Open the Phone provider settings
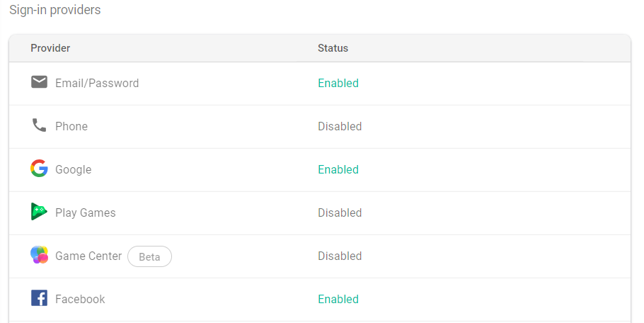Image resolution: width=644 pixels, height=323 pixels. tap(71, 127)
